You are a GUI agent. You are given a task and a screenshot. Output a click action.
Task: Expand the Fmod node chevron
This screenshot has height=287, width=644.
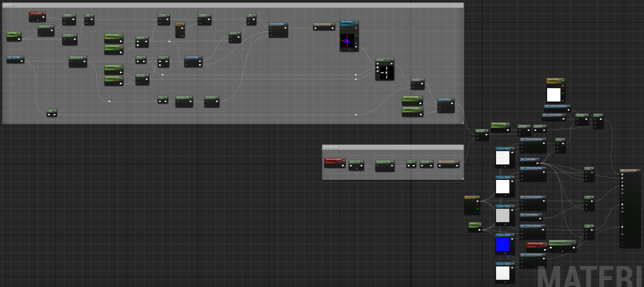167,58
